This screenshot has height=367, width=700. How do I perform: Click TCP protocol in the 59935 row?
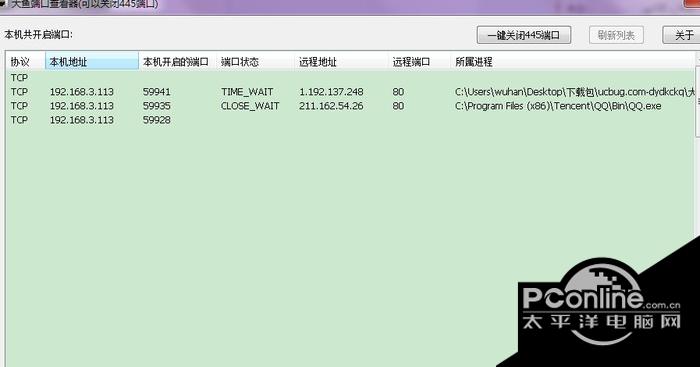[x=19, y=106]
